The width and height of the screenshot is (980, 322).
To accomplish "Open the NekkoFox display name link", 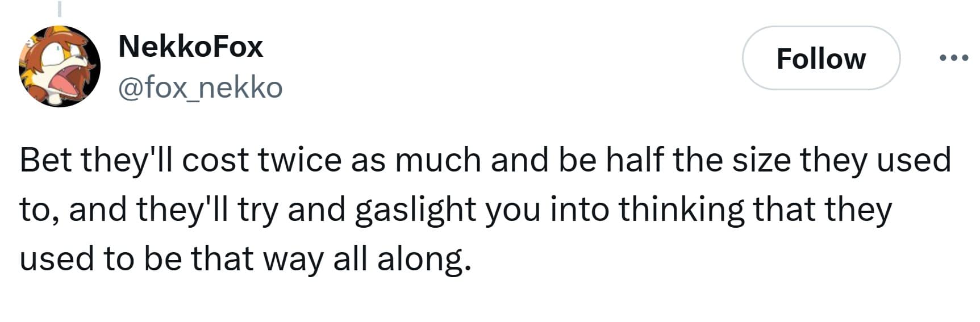I will pos(190,47).
